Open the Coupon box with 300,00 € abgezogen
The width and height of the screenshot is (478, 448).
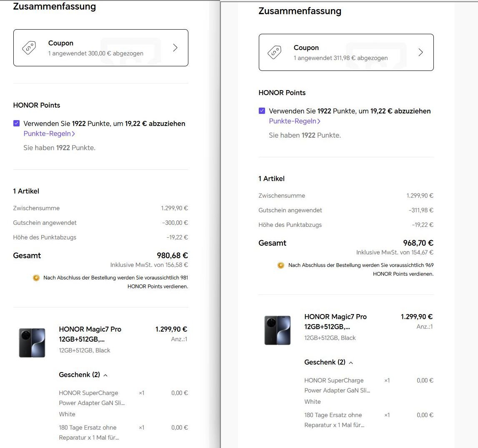(x=100, y=48)
